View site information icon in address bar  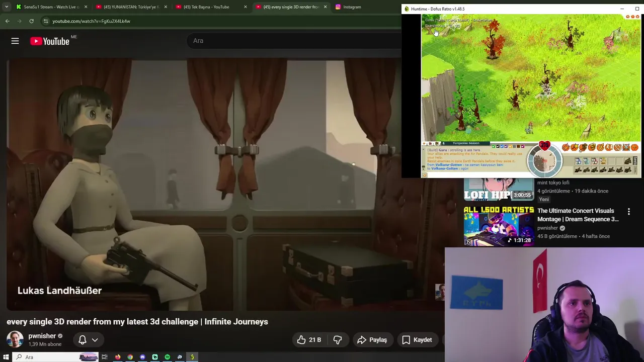point(46,21)
